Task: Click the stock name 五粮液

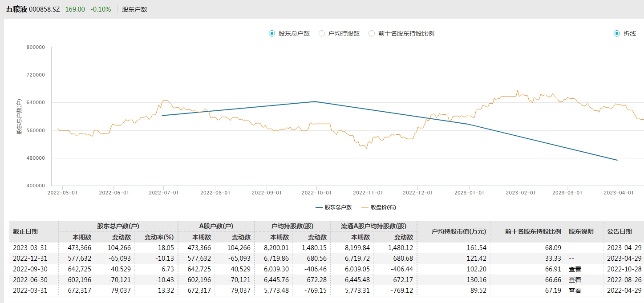Action: (16, 9)
